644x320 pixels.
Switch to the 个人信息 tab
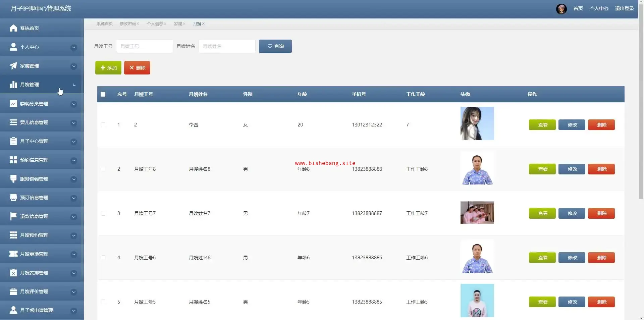coord(155,24)
